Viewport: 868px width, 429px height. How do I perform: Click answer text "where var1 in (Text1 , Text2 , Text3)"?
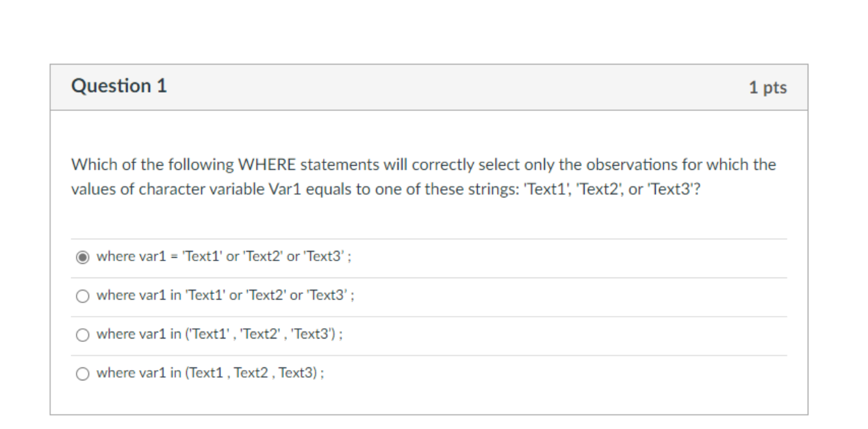pos(210,373)
